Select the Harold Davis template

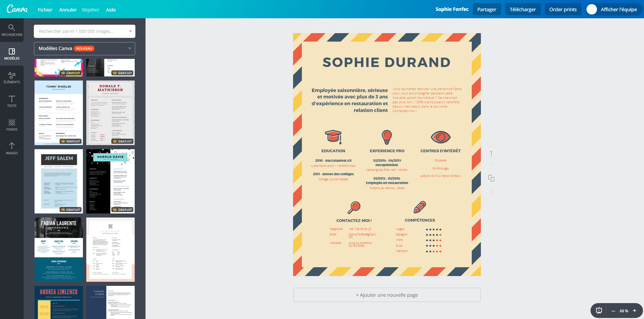pos(110,181)
